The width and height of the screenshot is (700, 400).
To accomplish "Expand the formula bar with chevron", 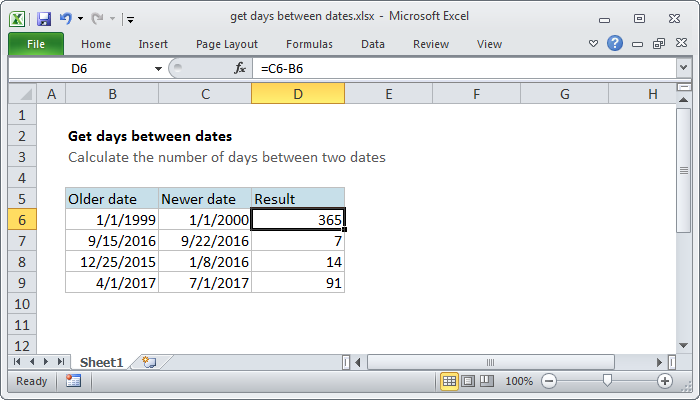I will tap(683, 68).
